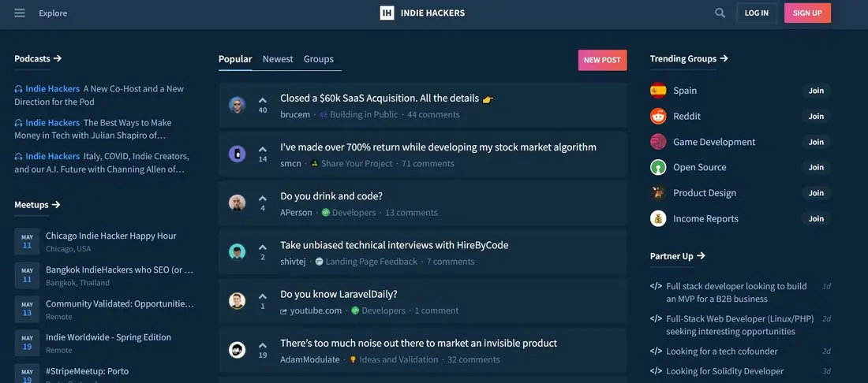Screen dimensions: 868x383
Task: Switch to the Newest tab
Action: (x=278, y=59)
